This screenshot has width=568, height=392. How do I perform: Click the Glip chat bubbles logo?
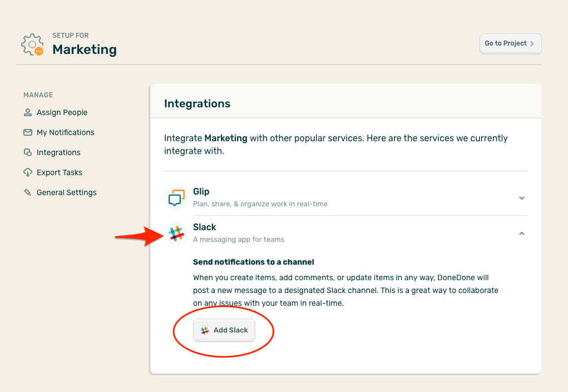176,198
